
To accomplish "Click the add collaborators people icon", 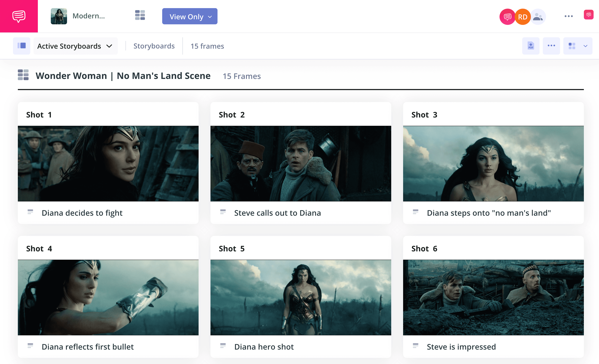I will [538, 17].
